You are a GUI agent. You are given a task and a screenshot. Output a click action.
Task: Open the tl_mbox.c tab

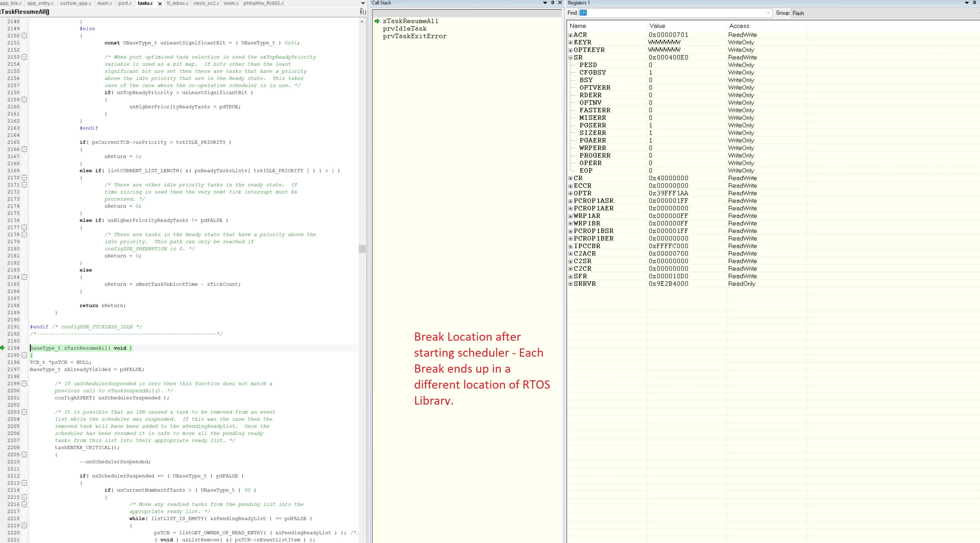pyautogui.click(x=178, y=3)
